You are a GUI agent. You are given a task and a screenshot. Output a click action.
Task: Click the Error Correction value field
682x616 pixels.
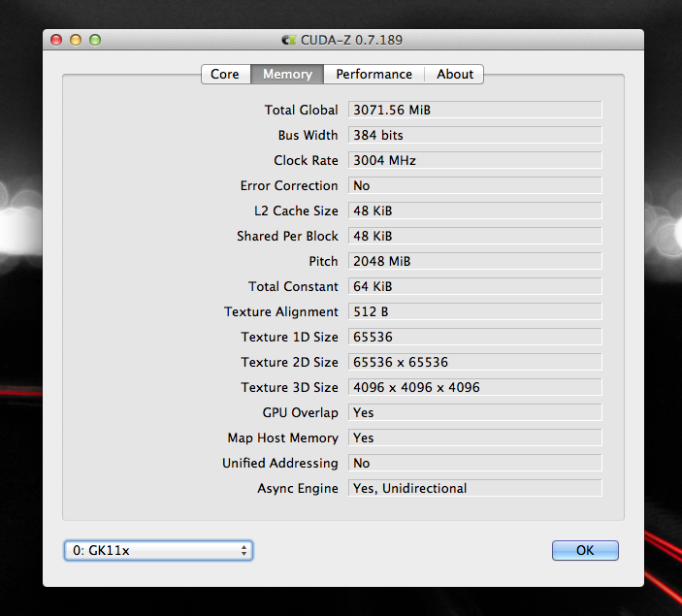[x=475, y=185]
